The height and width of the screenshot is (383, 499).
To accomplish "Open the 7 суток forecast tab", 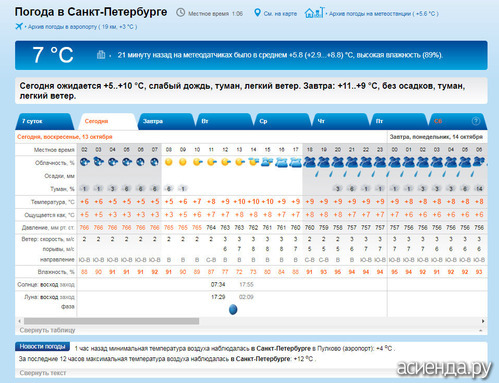I will pos(45,121).
